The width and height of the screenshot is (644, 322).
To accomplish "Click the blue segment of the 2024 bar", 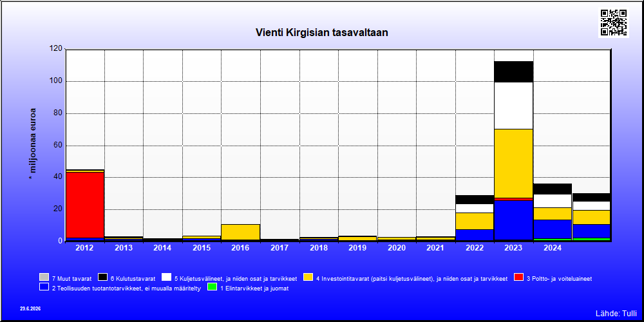I will (x=553, y=229).
